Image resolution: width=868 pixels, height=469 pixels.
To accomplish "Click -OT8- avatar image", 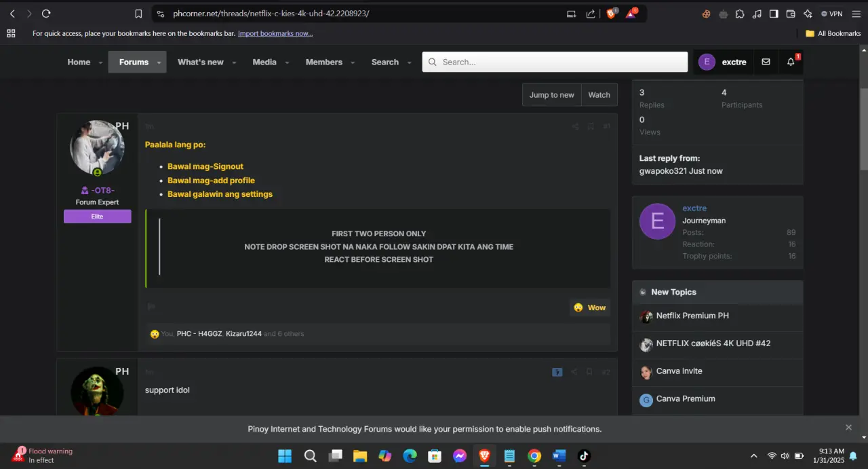I will coord(97,147).
